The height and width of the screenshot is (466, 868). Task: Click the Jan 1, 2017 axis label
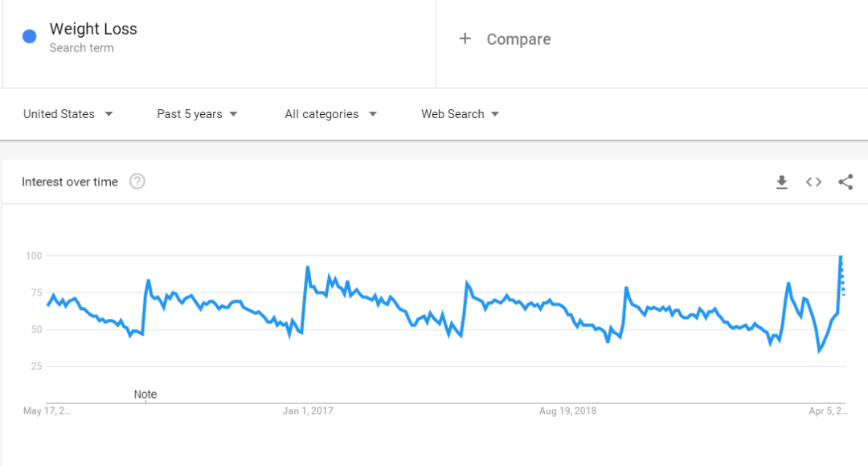point(308,411)
